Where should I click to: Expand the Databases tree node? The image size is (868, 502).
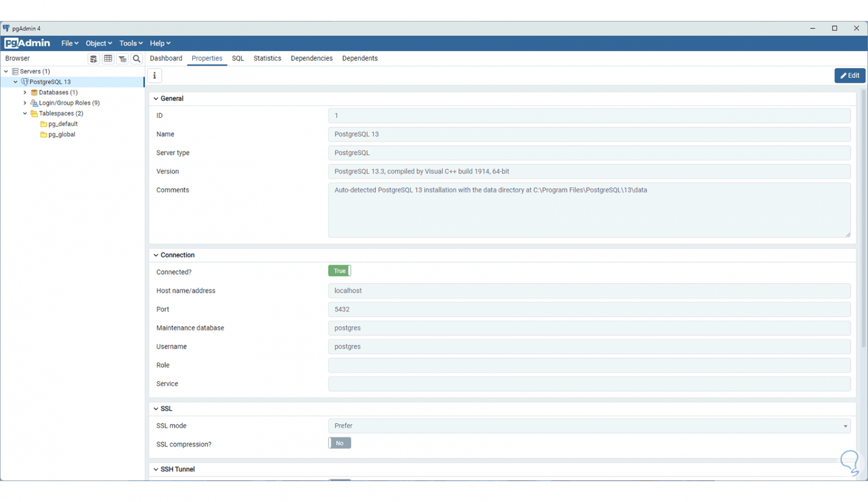pyautogui.click(x=25, y=92)
